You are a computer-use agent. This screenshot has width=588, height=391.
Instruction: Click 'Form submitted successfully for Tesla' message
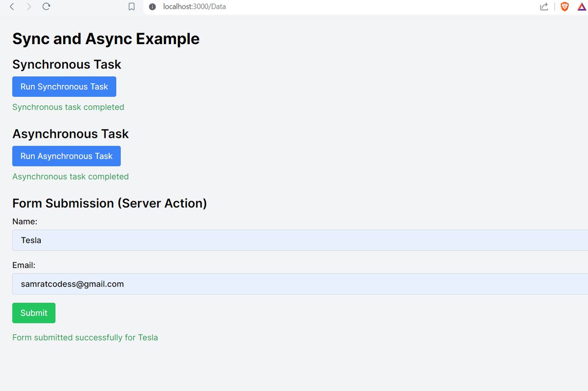85,338
